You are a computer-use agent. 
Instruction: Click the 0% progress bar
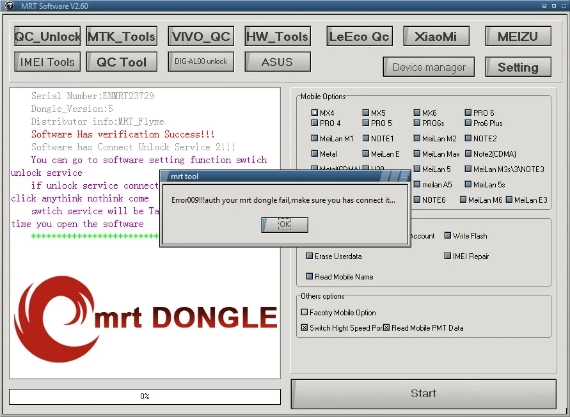pyautogui.click(x=145, y=396)
